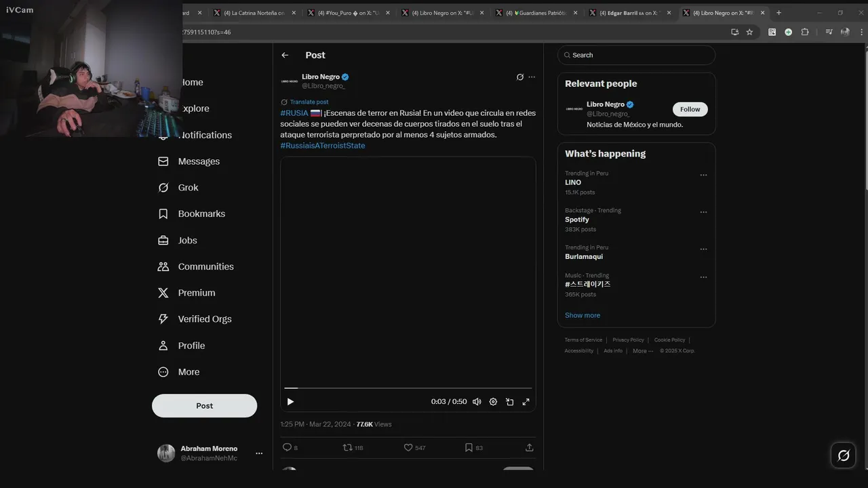This screenshot has width=868, height=488.
Task: Toggle picture-in-picture mode for the video
Action: point(509,402)
